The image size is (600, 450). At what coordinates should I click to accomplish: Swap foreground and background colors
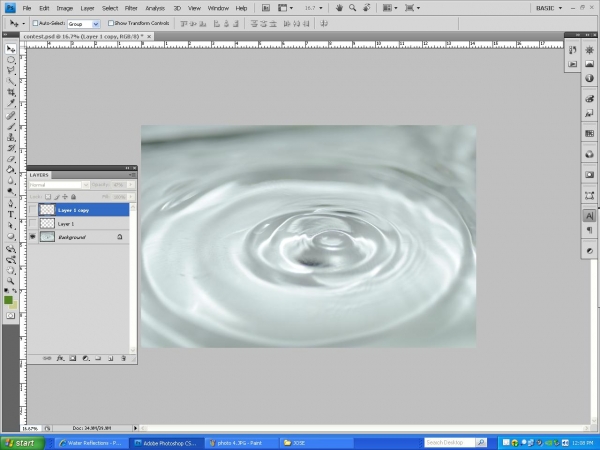pyautogui.click(x=15, y=291)
